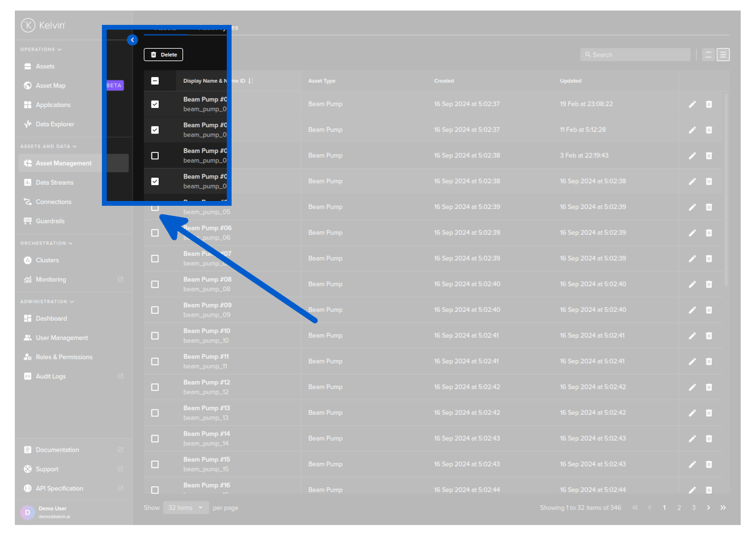Click trash icon for Beam Pump #10
Image resolution: width=756 pixels, height=536 pixels.
point(709,336)
